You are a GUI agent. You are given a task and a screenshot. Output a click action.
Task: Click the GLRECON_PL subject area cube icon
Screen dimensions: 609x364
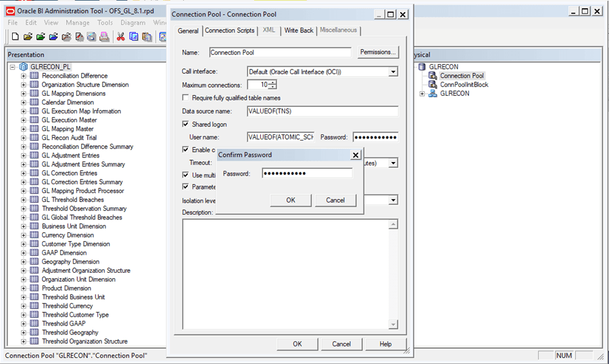pos(24,67)
